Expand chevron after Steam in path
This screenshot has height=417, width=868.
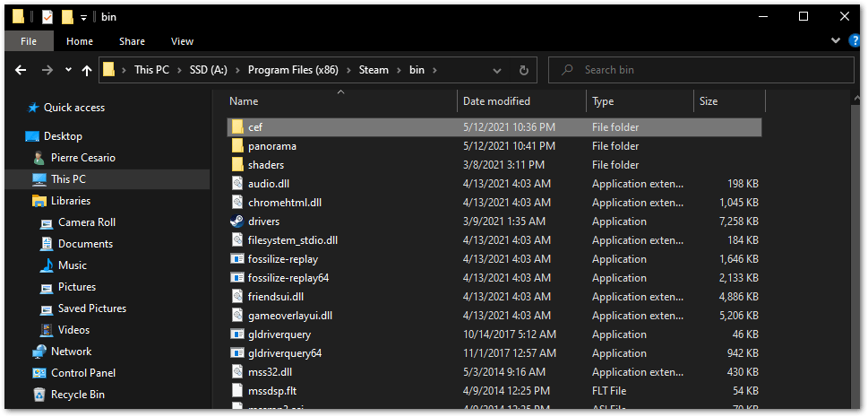point(400,71)
